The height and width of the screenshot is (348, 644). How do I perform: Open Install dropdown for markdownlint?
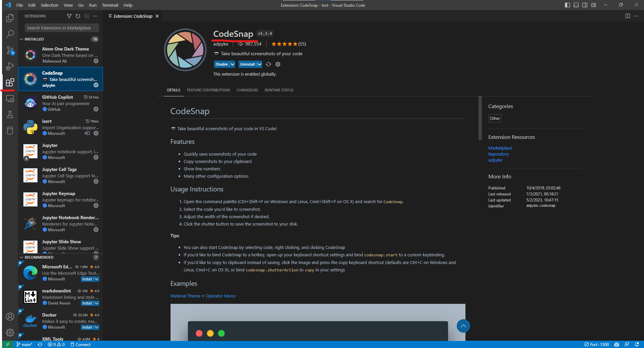point(97,303)
